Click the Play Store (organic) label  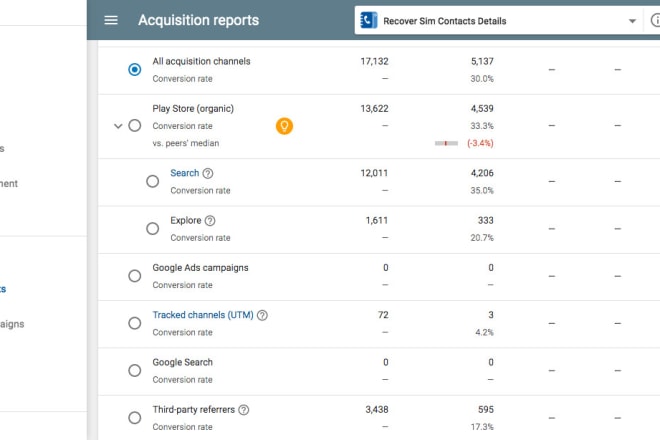point(193,109)
